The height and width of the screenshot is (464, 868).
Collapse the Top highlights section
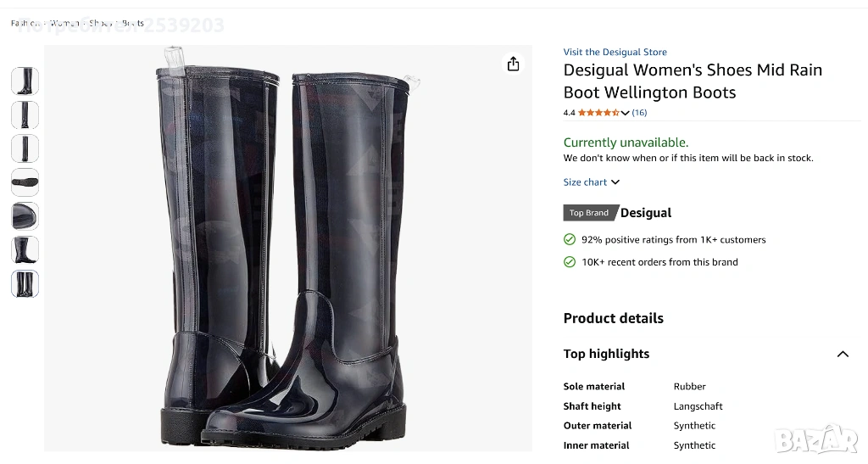click(x=843, y=355)
